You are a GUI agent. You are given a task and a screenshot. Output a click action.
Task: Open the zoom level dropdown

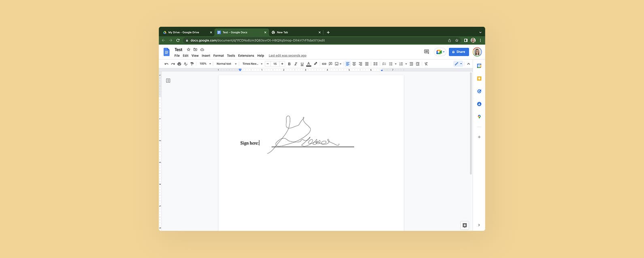(x=205, y=64)
